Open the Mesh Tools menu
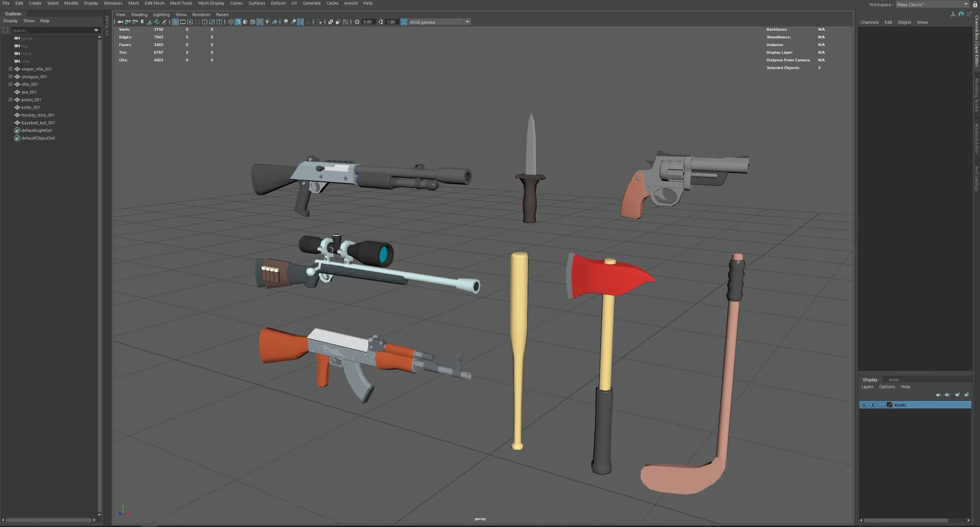The height and width of the screenshot is (527, 980). (181, 3)
